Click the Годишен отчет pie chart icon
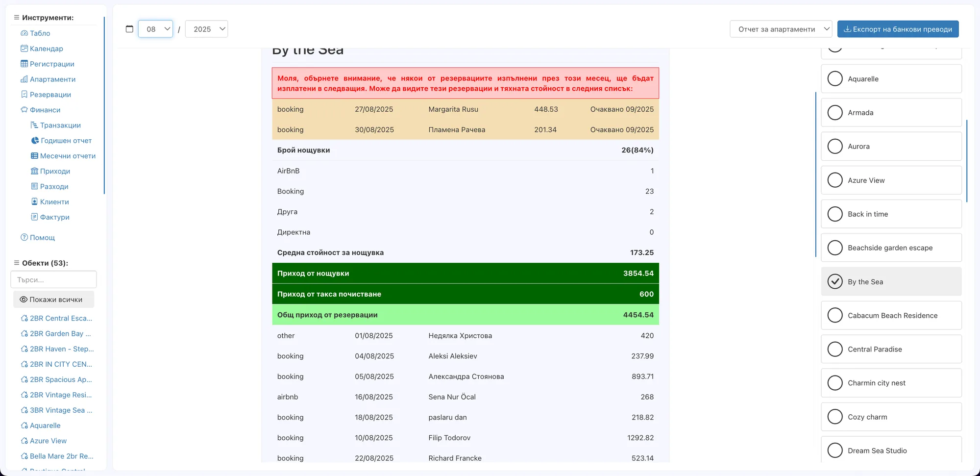Screen dimensions: 980x476 (35, 140)
